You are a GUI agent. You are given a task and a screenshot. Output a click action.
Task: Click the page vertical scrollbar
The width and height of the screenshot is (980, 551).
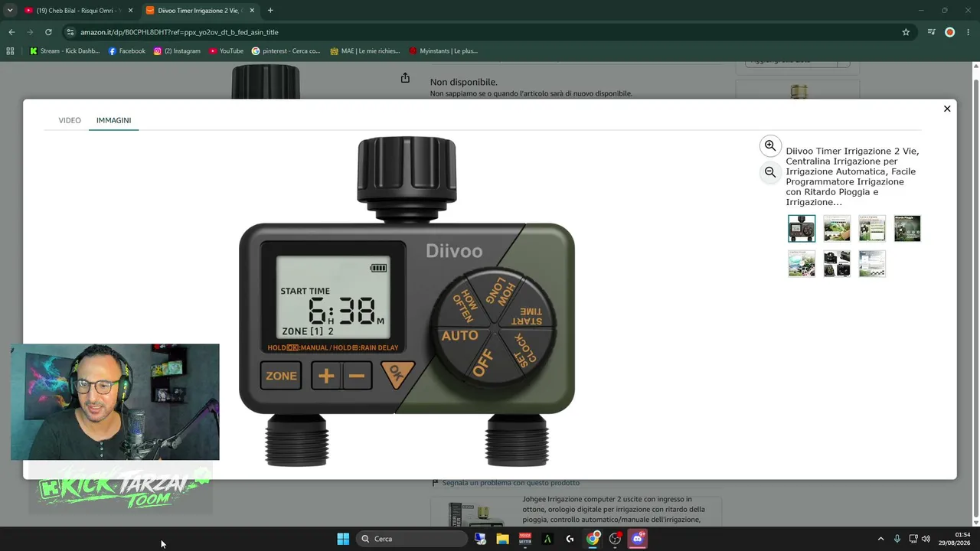[975, 295]
